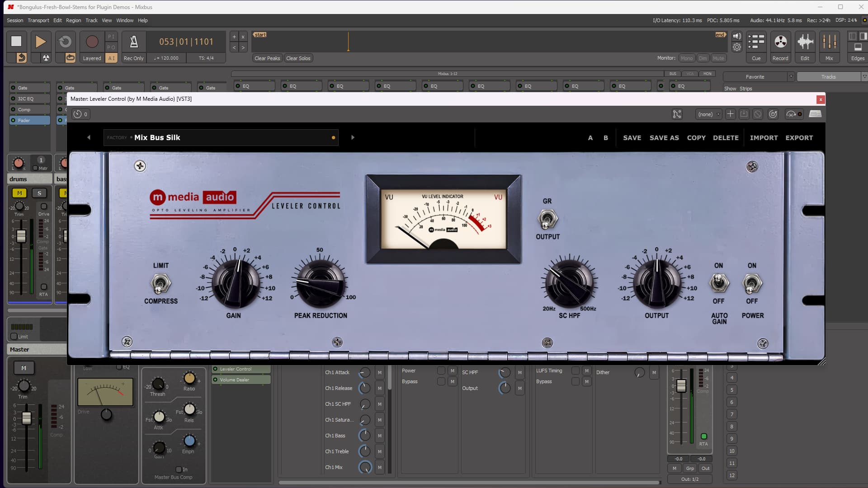Open the Help menu
This screenshot has width=868, height=488.
pos(142,20)
